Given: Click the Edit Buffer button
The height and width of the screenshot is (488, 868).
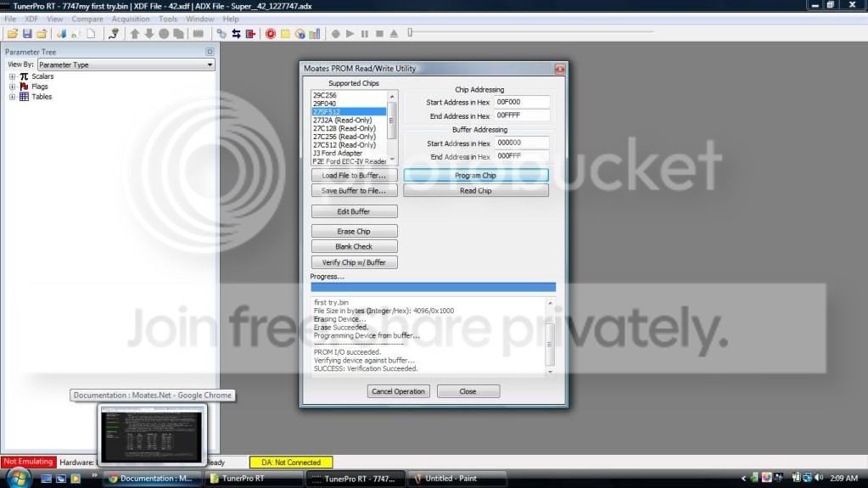Looking at the screenshot, I should 355,211.
